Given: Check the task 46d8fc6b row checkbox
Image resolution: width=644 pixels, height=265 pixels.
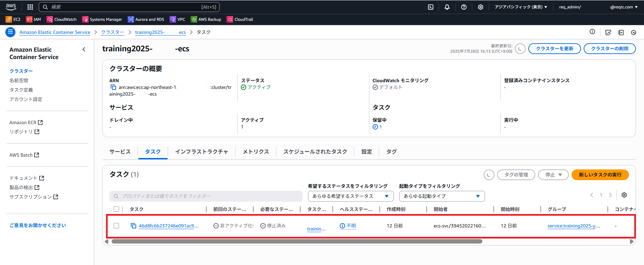Looking at the screenshot, I should tap(116, 226).
